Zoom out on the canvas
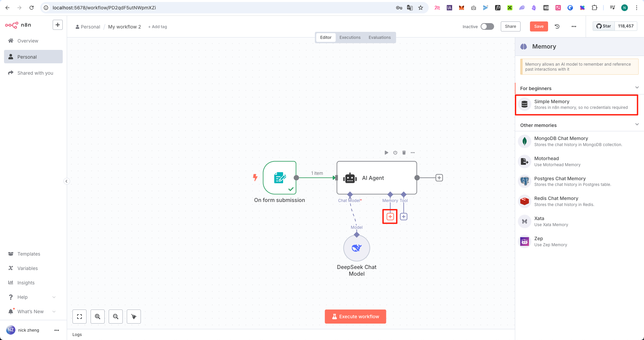This screenshot has height=340, width=644. pyautogui.click(x=116, y=317)
